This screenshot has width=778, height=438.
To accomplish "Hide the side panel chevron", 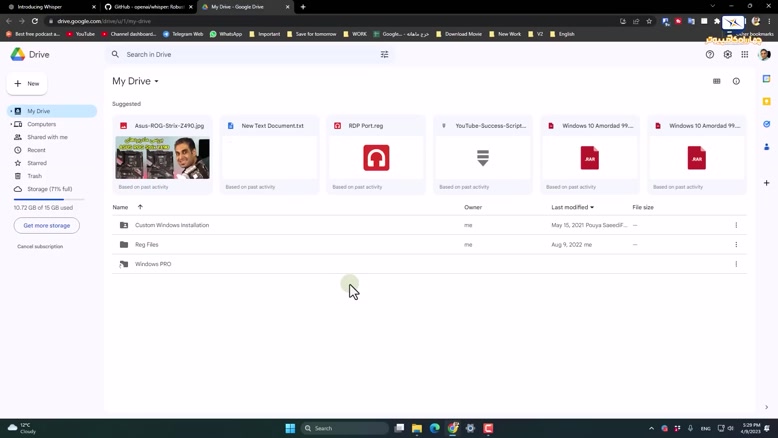I will pos(767,407).
